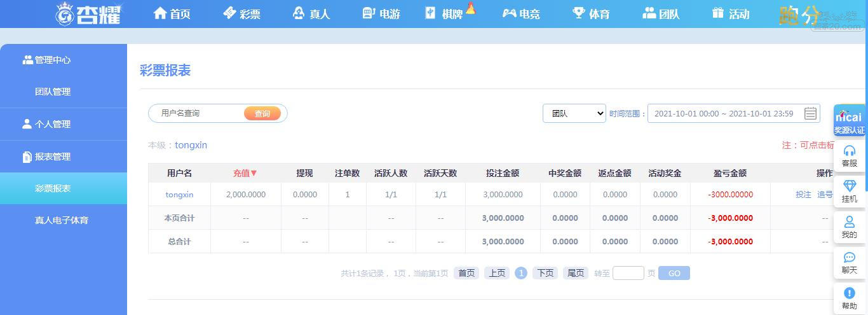The image size is (868, 315).
Task: Click the 投注 link in tongxin row
Action: click(803, 195)
